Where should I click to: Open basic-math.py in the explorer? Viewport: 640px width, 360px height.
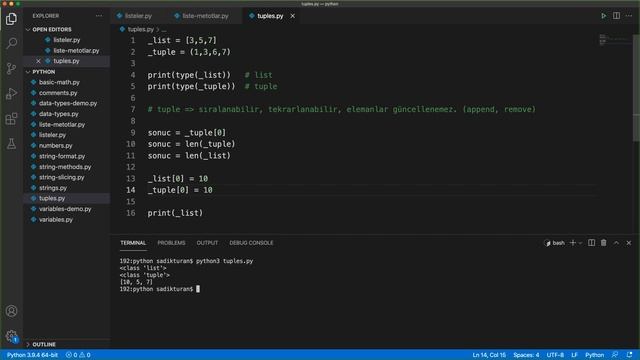pos(60,82)
